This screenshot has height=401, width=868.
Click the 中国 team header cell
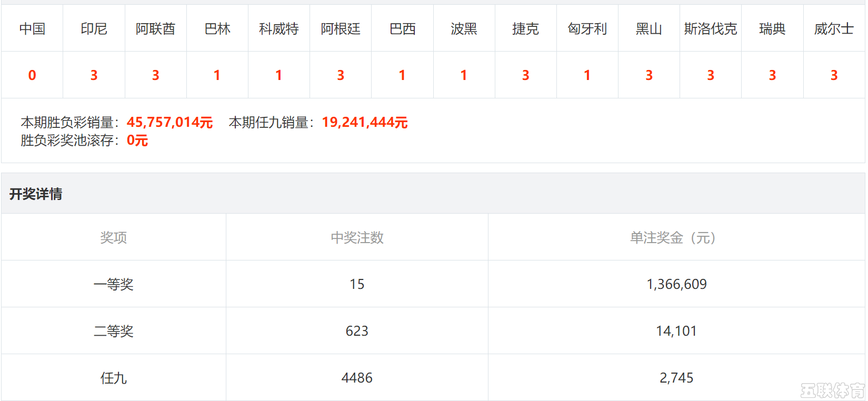(32, 28)
